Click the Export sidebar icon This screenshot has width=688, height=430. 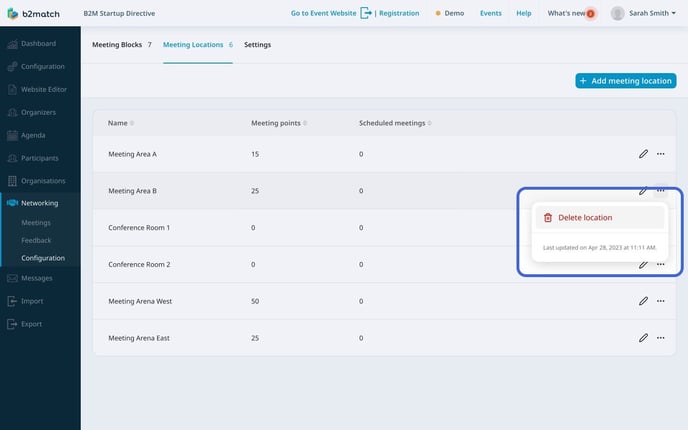(x=12, y=324)
